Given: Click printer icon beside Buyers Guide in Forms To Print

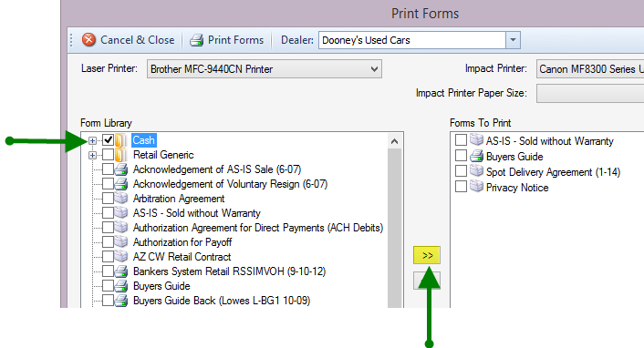Looking at the screenshot, I should pyautogui.click(x=476, y=156).
